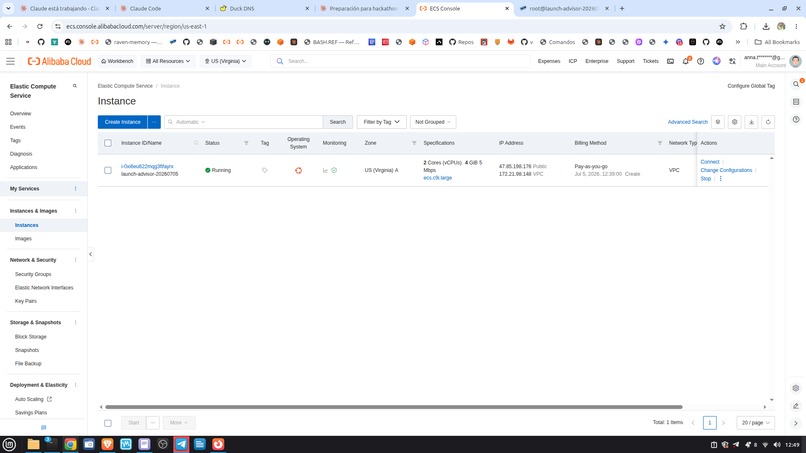
Task: Click the Connect action link
Action: [709, 162]
